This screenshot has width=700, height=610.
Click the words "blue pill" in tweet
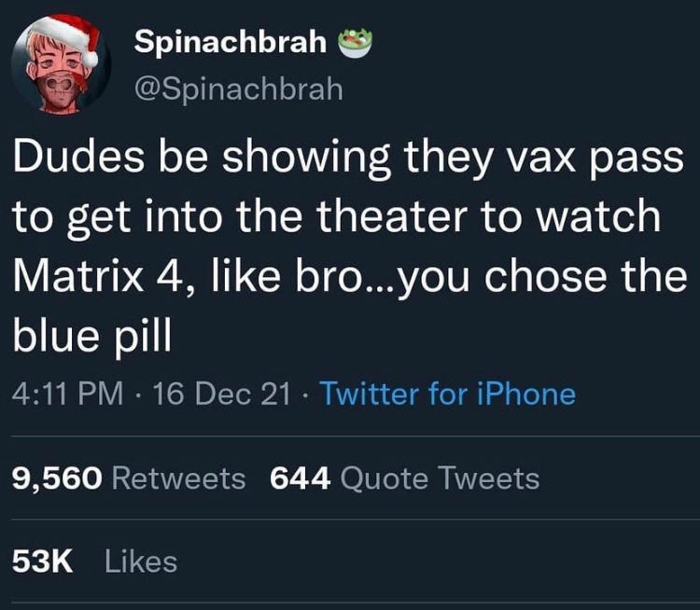(x=92, y=338)
